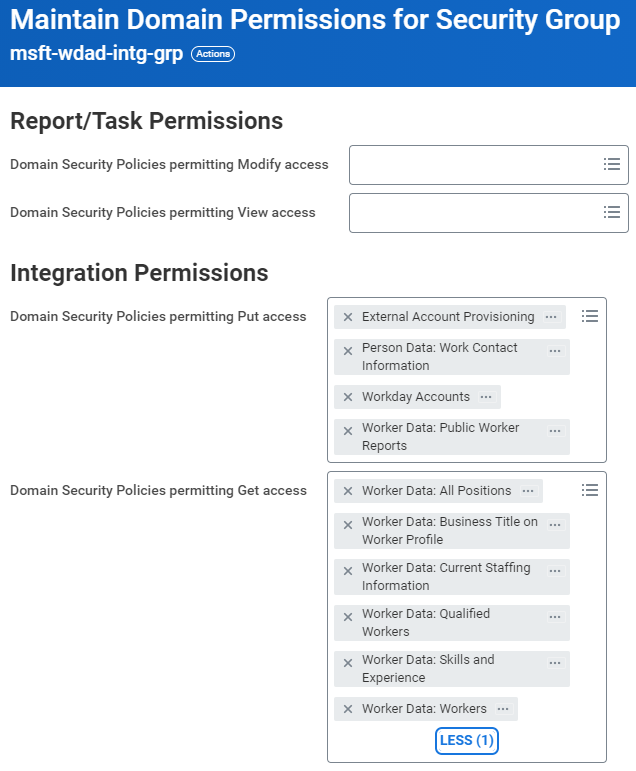Remove Worker Data: Public Worker Reports chip
Screen dimensions: 636x771
[348, 431]
